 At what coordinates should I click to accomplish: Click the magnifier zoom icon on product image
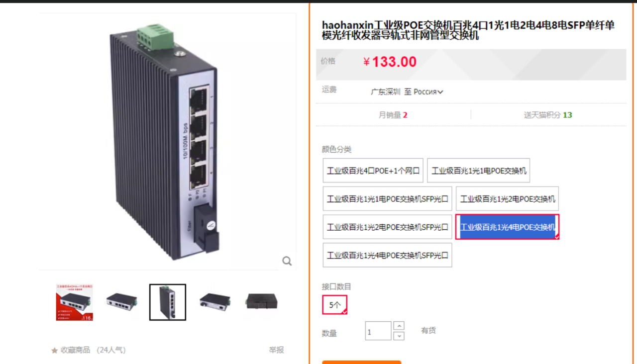287,261
